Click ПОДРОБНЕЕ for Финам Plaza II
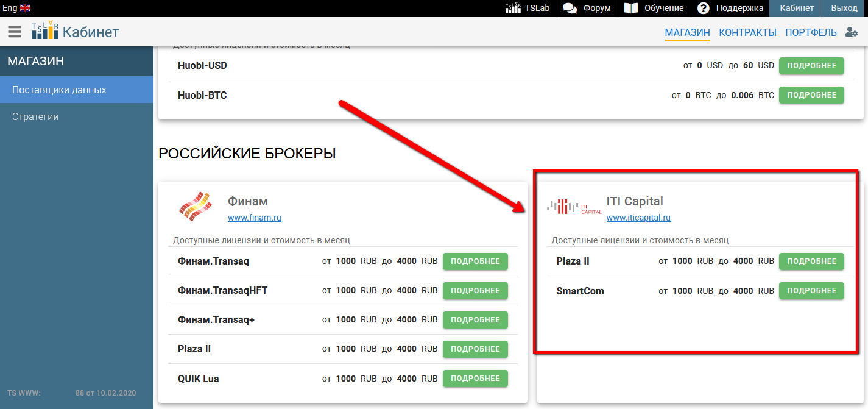Image resolution: width=868 pixels, height=409 pixels. point(475,349)
